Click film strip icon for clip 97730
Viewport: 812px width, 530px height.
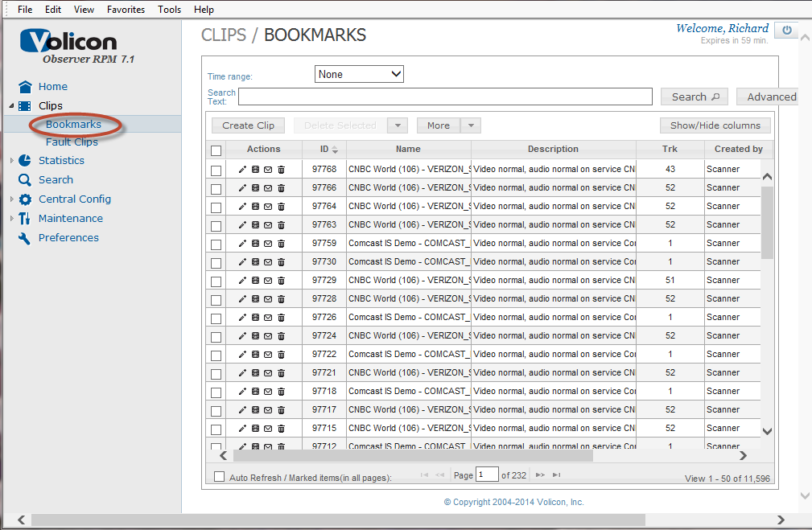[255, 262]
